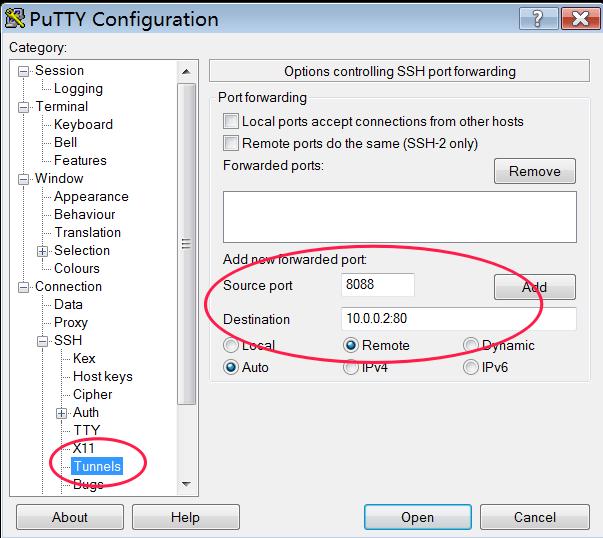
Task: Open the Session category
Action: click(x=59, y=70)
